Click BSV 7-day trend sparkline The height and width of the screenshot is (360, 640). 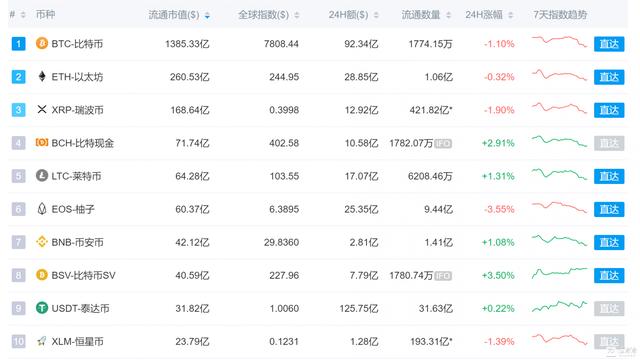pyautogui.click(x=559, y=273)
